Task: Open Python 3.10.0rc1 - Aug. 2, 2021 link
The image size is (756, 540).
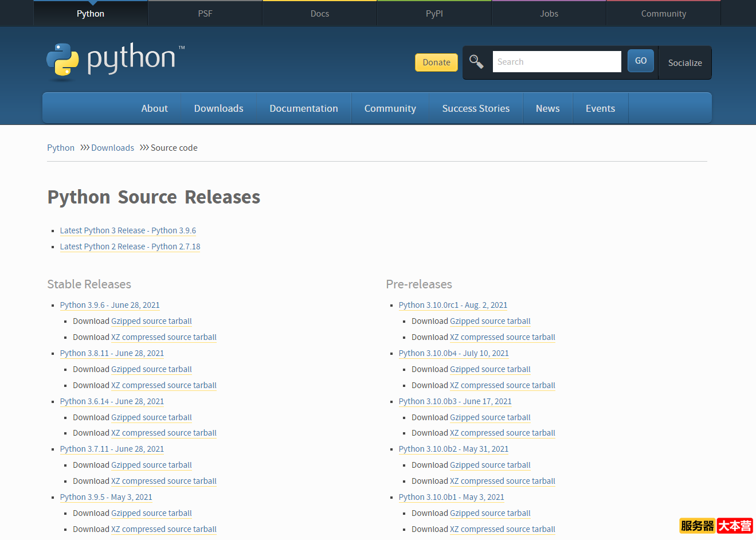Action: point(453,305)
